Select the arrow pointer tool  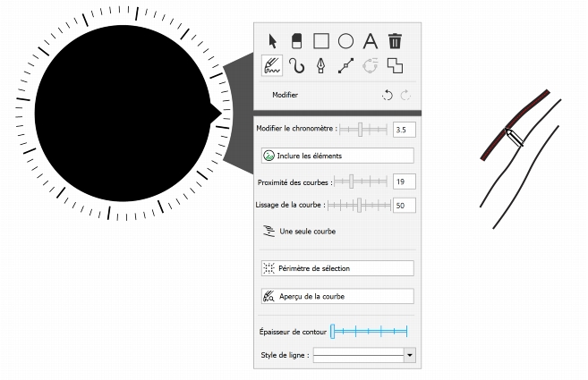pyautogui.click(x=273, y=41)
